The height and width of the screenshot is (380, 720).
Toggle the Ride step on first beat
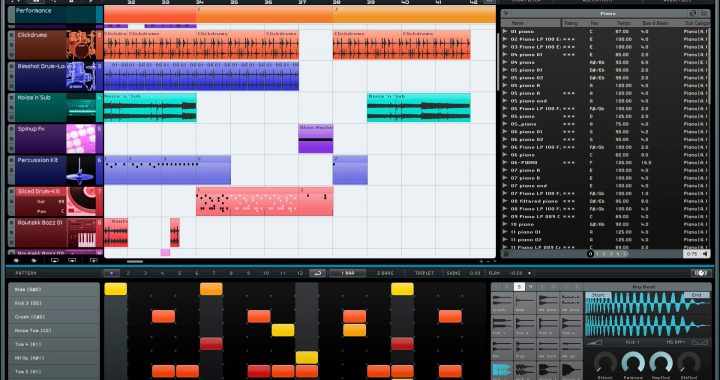pyautogui.click(x=116, y=289)
